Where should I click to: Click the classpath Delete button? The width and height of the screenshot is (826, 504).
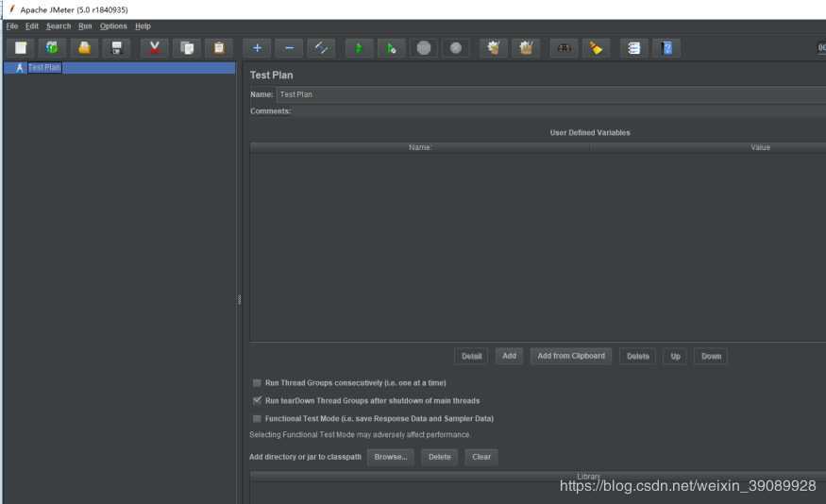tap(439, 457)
